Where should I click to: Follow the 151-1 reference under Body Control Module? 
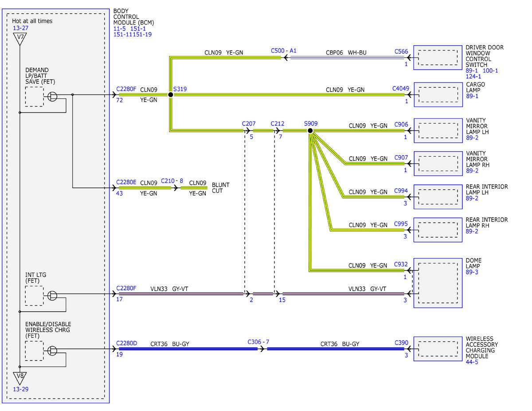click(139, 28)
